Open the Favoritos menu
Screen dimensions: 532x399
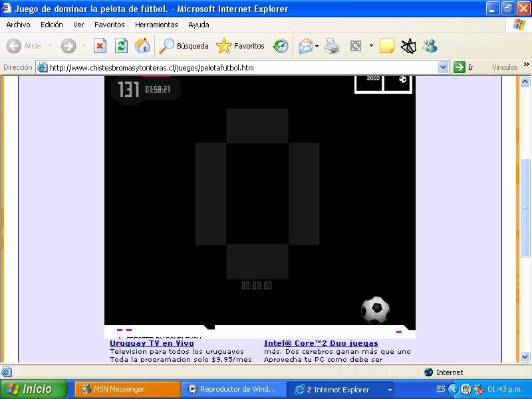tap(109, 25)
